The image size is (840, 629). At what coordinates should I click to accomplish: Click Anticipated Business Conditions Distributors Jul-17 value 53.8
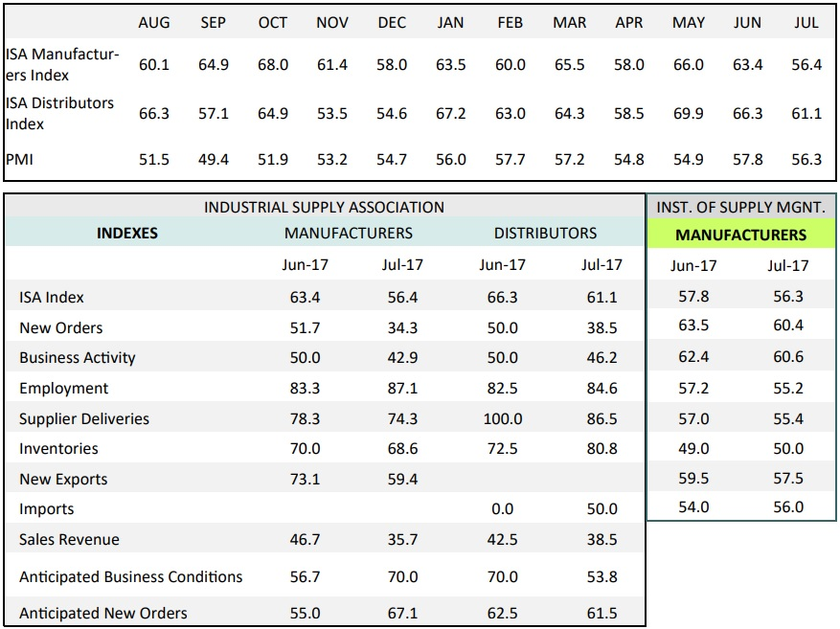602,576
